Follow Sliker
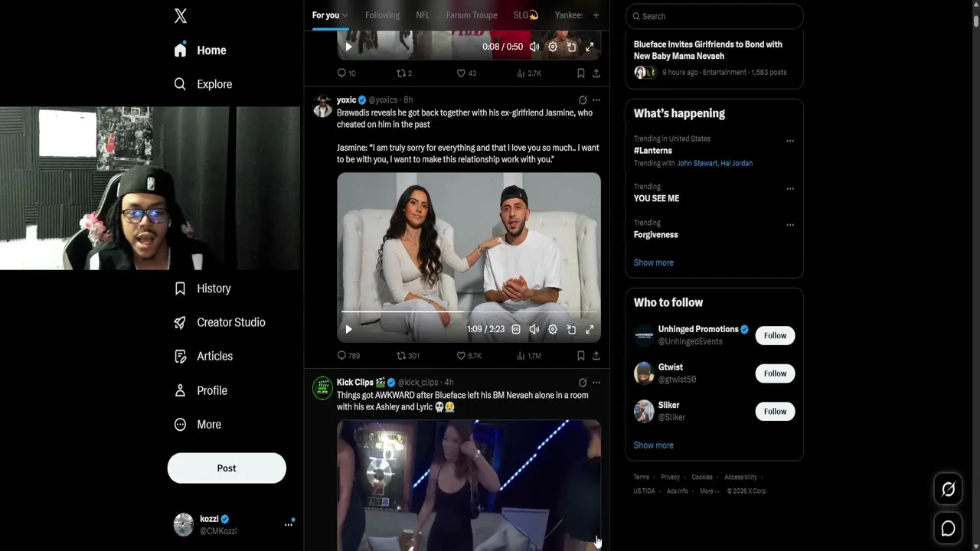Viewport: 980px width, 551px height. click(775, 411)
